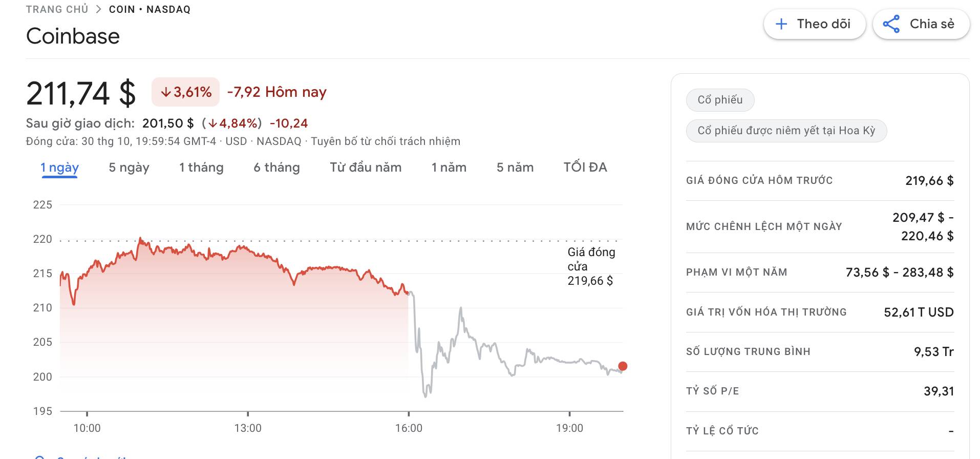980x459 pixels.
Task: Select the 1 tháng chart range
Action: pos(201,168)
